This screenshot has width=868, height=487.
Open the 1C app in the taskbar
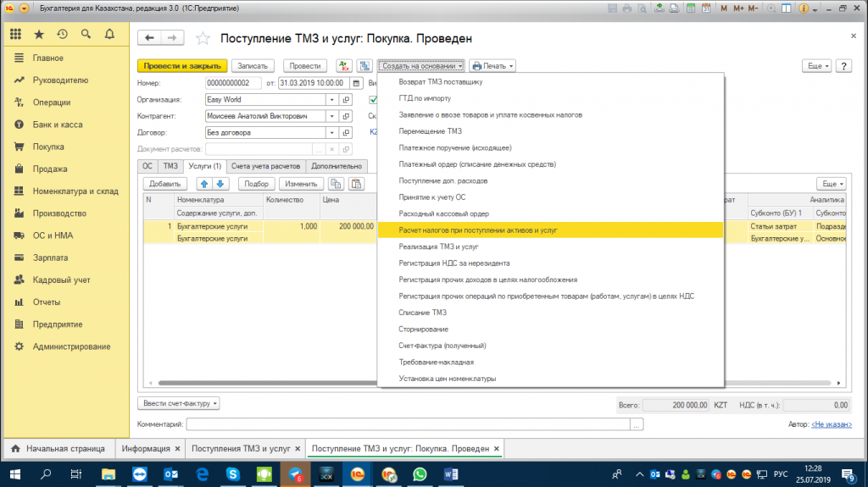[x=358, y=474]
